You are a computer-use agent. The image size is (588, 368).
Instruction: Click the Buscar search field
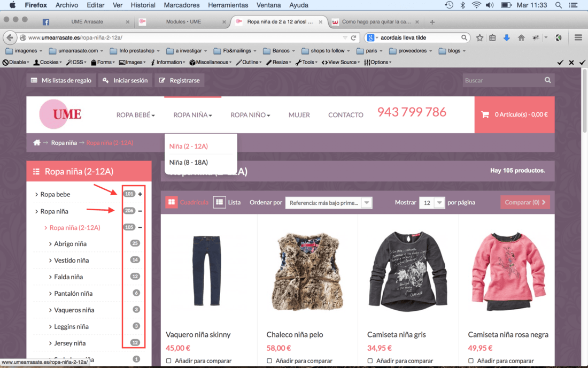coord(502,80)
